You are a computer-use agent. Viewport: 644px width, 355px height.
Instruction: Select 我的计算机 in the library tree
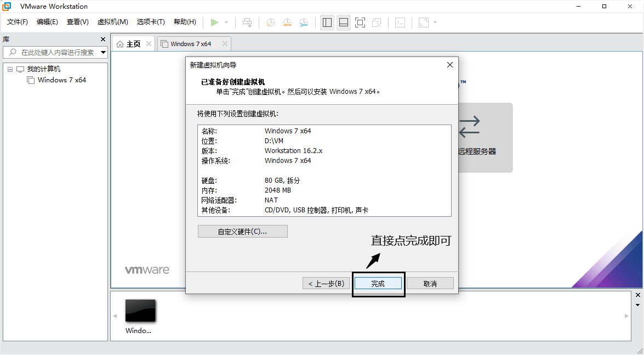click(43, 69)
